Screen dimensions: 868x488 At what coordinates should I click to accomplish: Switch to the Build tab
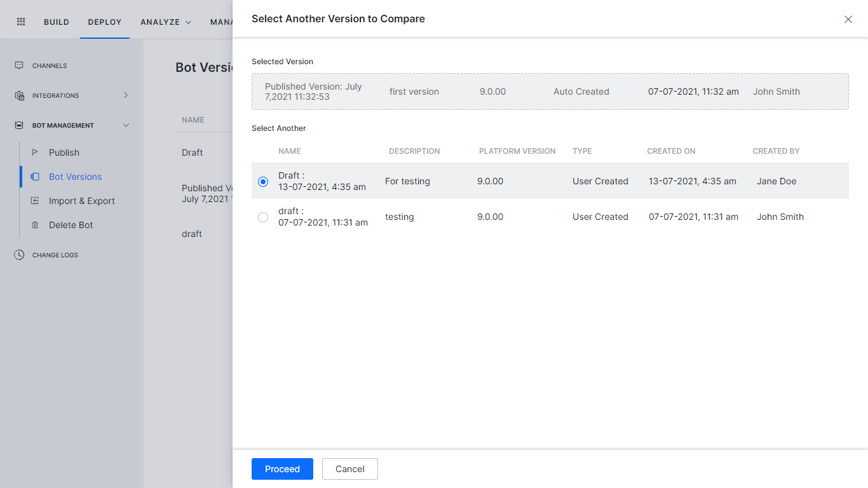(56, 21)
